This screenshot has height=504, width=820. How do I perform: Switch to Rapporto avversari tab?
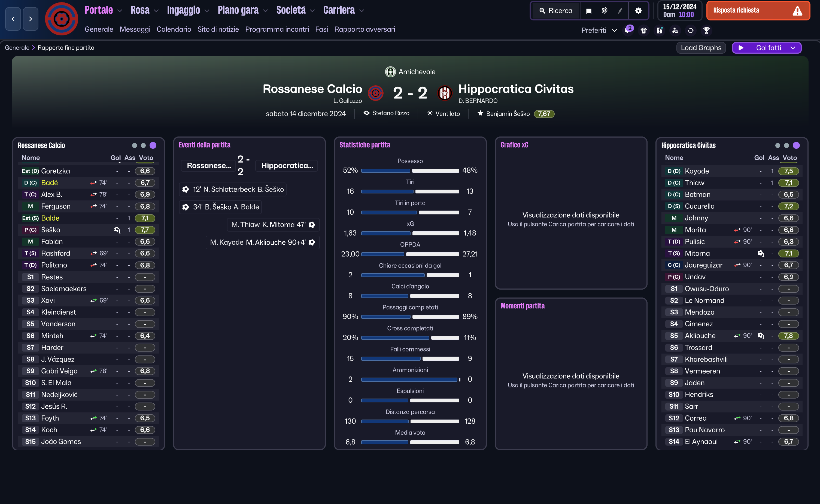[365, 29]
